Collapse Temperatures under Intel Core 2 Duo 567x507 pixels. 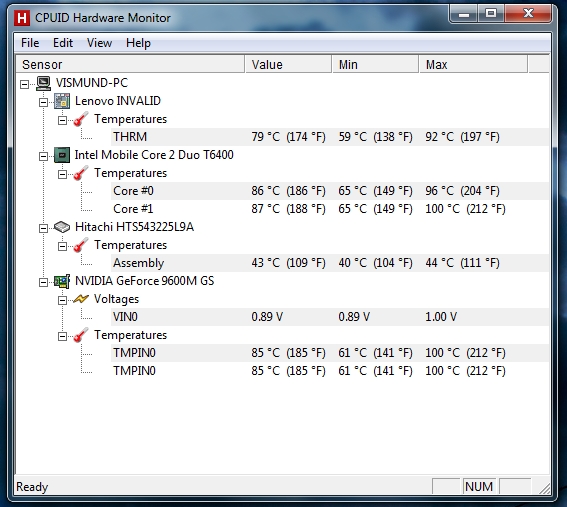pyautogui.click(x=63, y=175)
